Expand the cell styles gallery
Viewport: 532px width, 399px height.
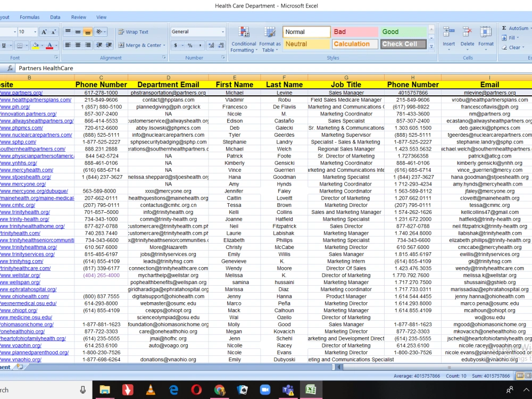click(431, 46)
